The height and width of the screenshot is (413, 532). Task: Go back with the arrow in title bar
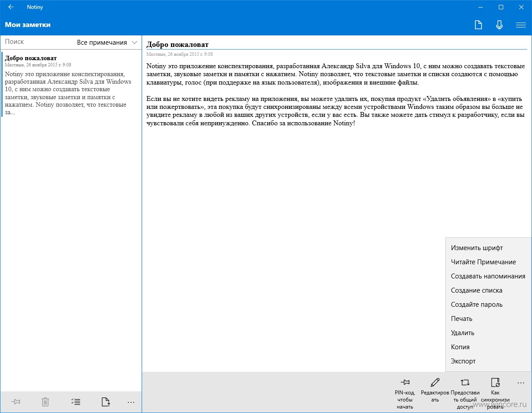[11, 7]
